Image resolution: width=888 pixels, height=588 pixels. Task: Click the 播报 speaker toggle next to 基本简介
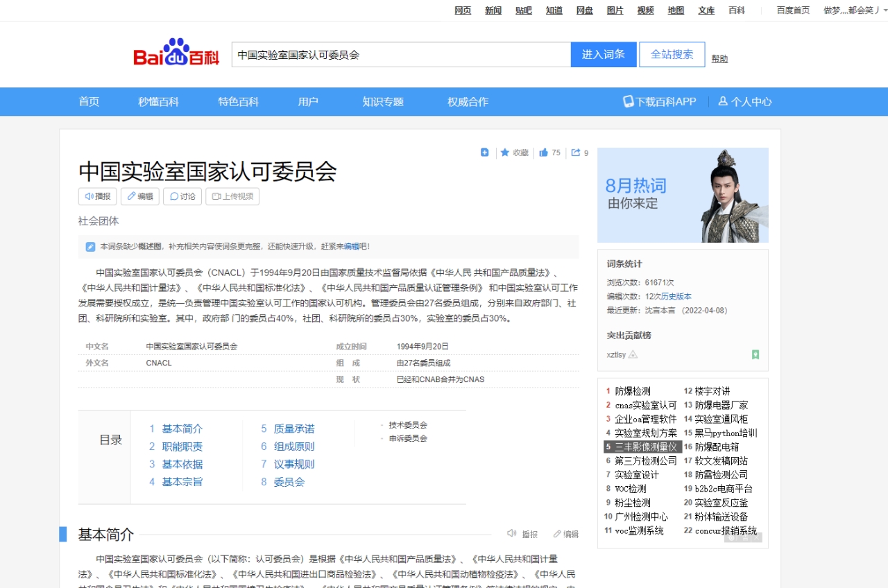(x=513, y=534)
